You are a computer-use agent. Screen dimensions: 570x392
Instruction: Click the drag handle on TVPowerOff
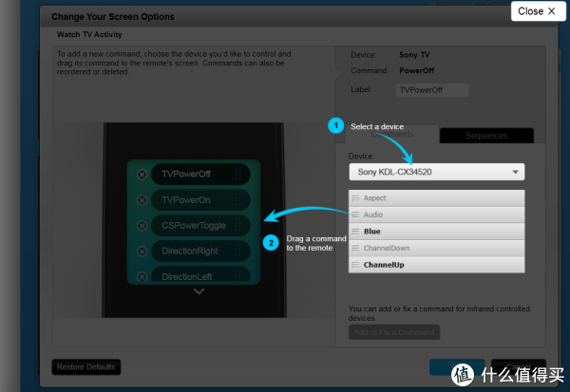point(239,175)
